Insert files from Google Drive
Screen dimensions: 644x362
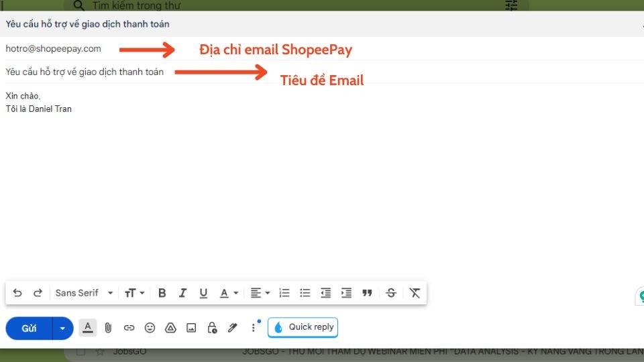[170, 328]
